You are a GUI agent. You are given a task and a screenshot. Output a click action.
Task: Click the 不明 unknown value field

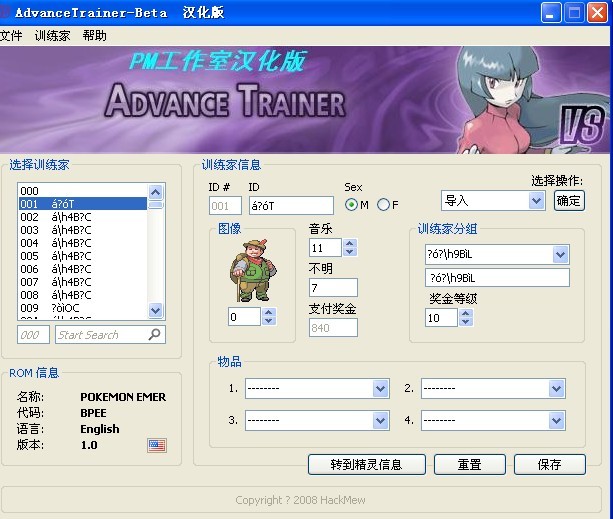pyautogui.click(x=333, y=288)
